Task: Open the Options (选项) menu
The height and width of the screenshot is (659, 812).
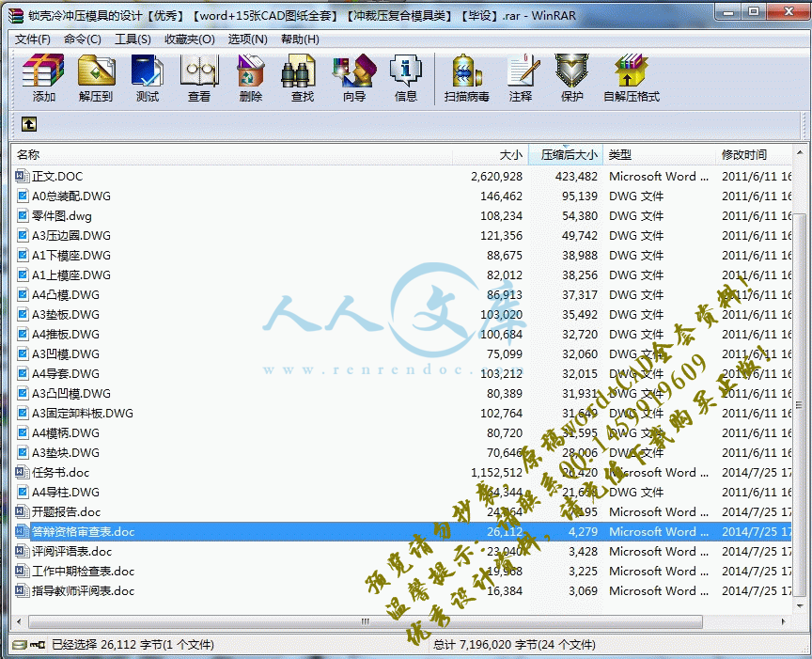Action: click(x=247, y=39)
